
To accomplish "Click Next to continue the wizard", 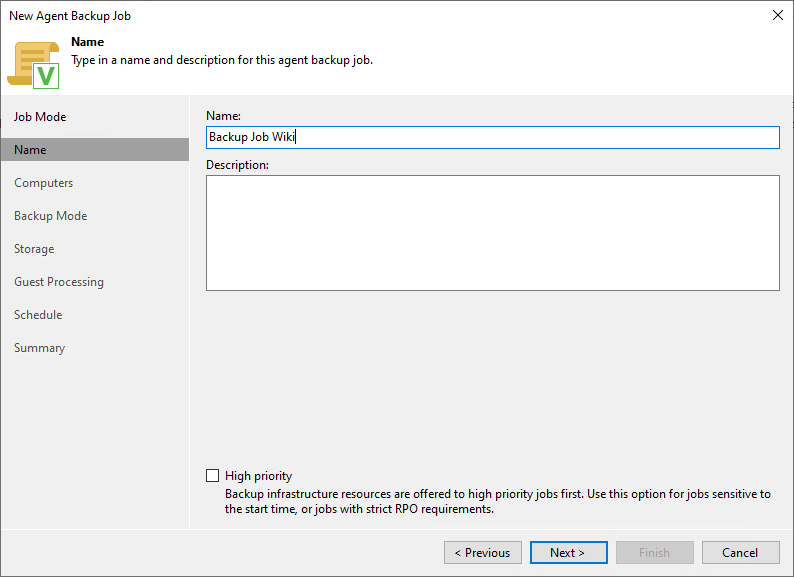I will [567, 553].
